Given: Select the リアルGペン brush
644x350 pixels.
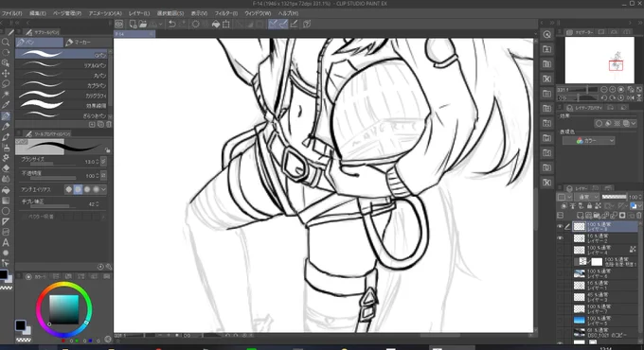Looking at the screenshot, I should pos(62,65).
